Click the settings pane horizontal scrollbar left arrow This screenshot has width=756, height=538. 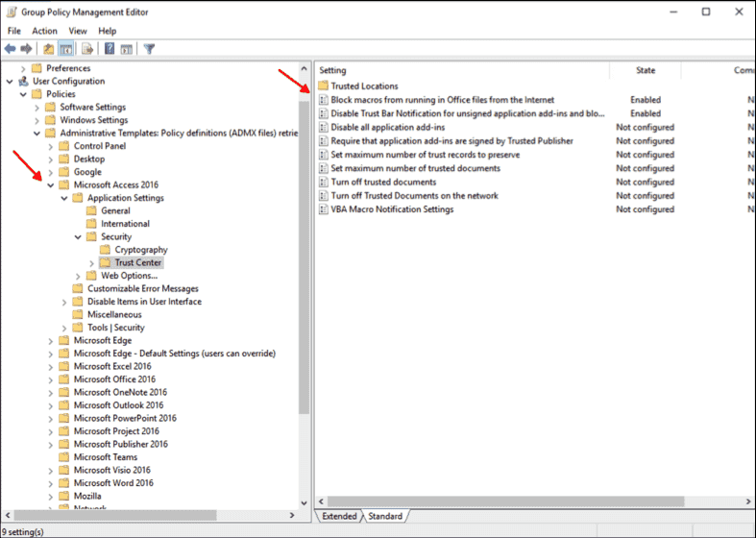tap(321, 501)
